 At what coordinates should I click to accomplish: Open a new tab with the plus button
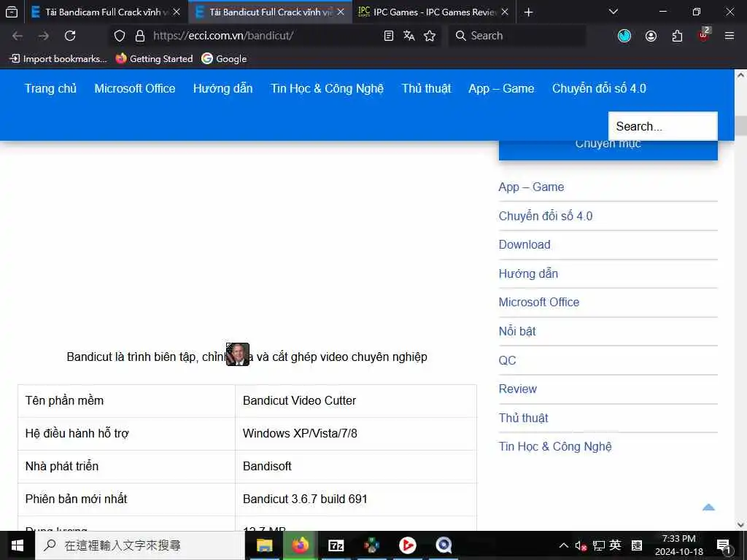click(528, 12)
